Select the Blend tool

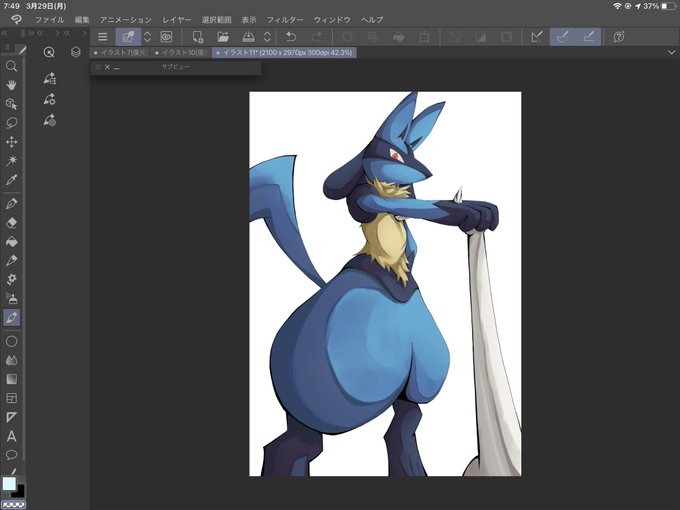(12, 360)
